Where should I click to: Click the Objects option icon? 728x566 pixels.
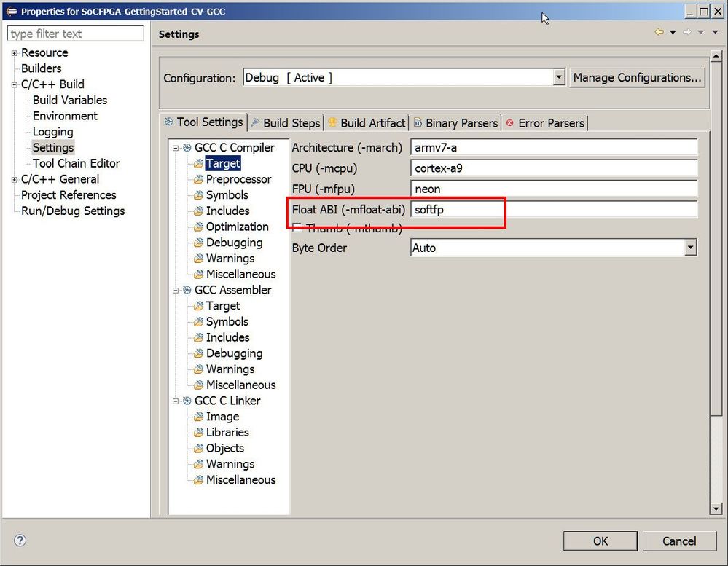pyautogui.click(x=199, y=448)
